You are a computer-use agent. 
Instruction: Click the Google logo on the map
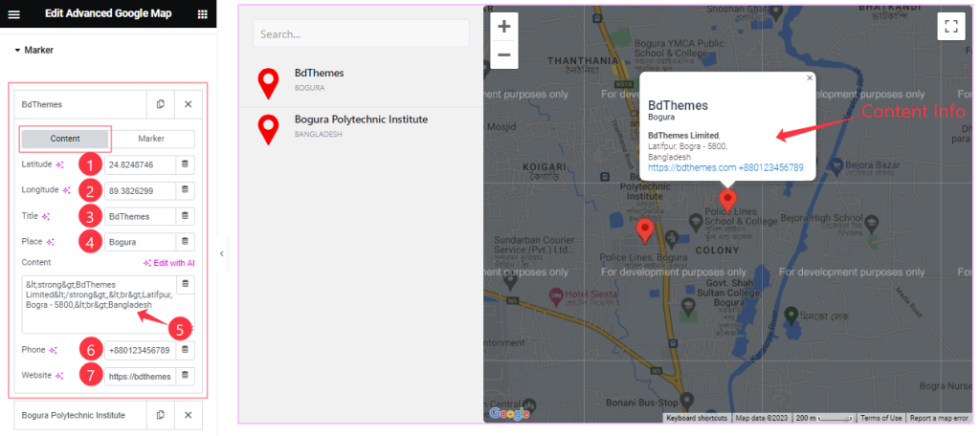pyautogui.click(x=509, y=413)
